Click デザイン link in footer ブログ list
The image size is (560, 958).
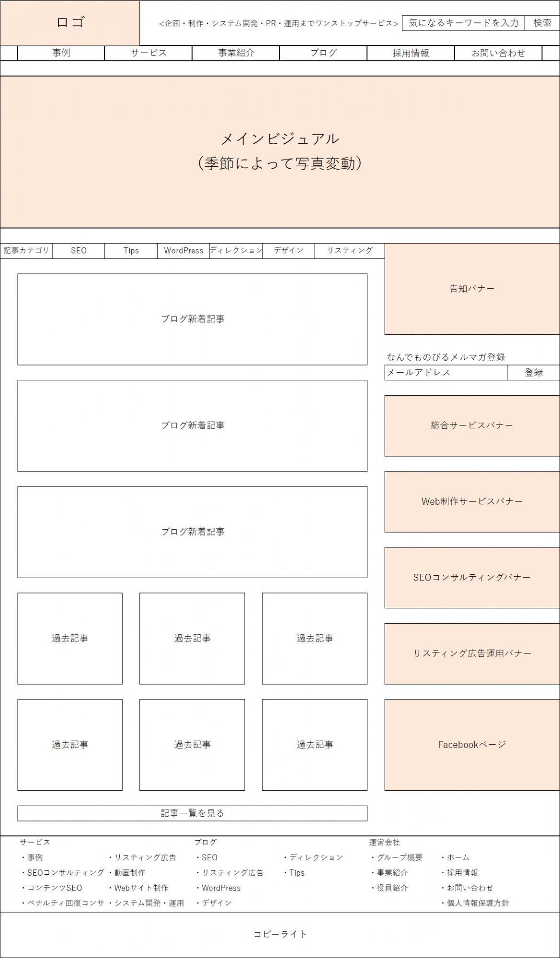pyautogui.click(x=213, y=903)
